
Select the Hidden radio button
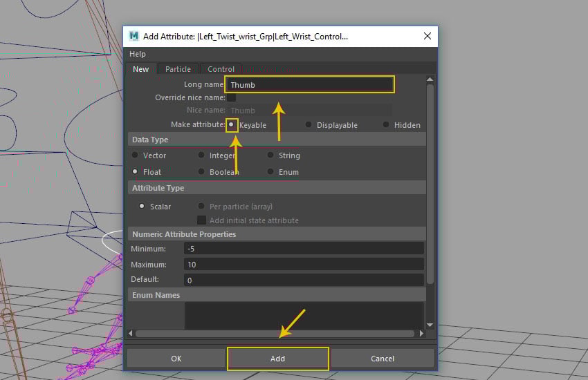pyautogui.click(x=385, y=124)
